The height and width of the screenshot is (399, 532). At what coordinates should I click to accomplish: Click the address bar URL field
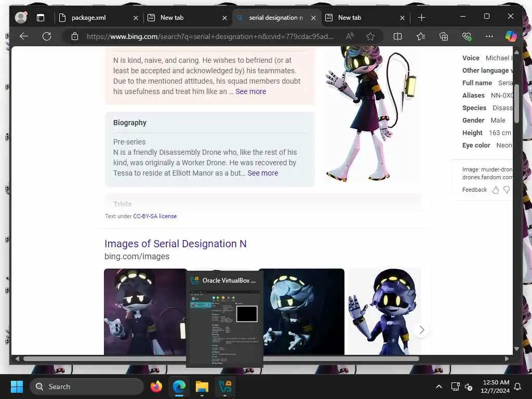(x=210, y=36)
